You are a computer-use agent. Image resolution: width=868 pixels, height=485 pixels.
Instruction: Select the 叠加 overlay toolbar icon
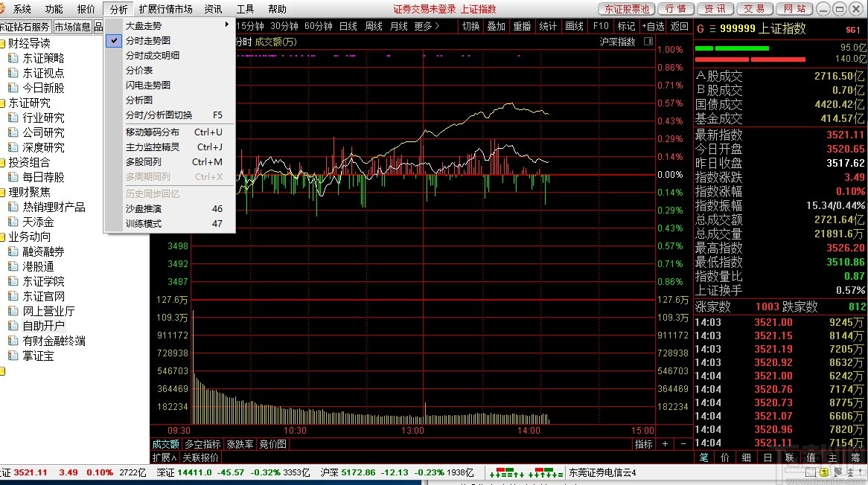pos(497,25)
